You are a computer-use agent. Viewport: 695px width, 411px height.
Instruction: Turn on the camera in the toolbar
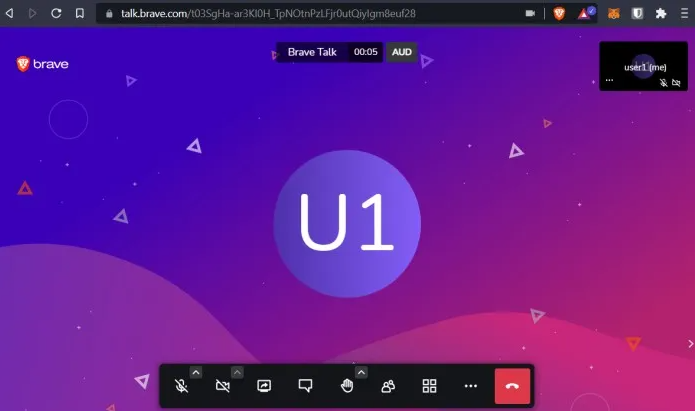(x=223, y=386)
